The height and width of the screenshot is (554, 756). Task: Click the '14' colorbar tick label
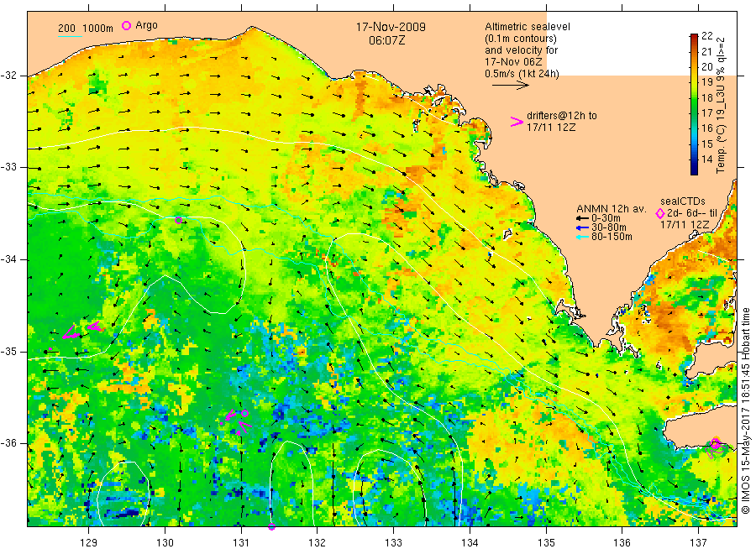pos(706,159)
